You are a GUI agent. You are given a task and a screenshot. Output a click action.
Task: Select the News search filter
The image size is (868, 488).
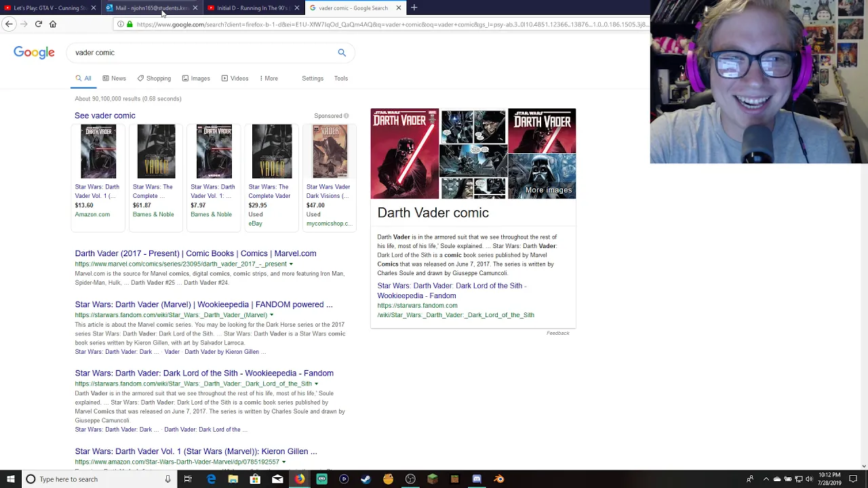tap(114, 79)
